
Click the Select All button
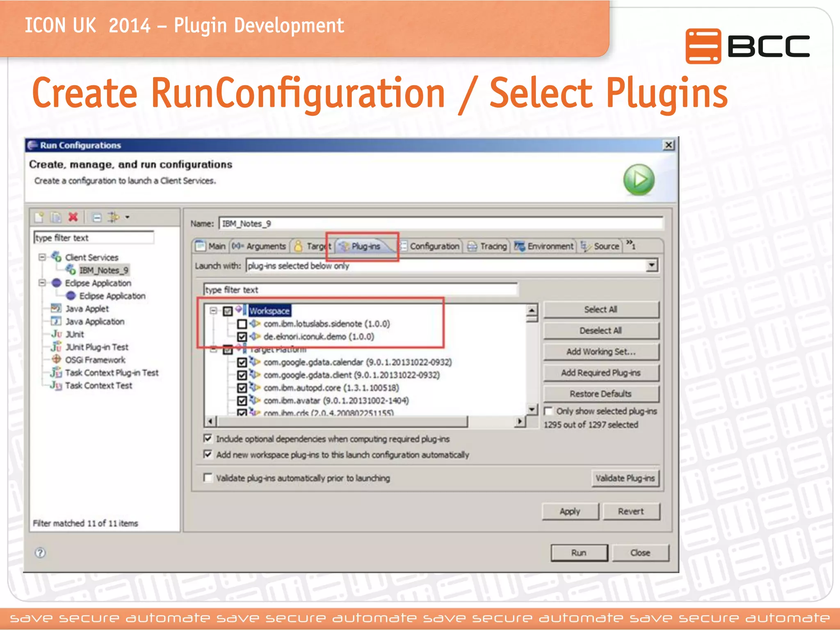[601, 310]
